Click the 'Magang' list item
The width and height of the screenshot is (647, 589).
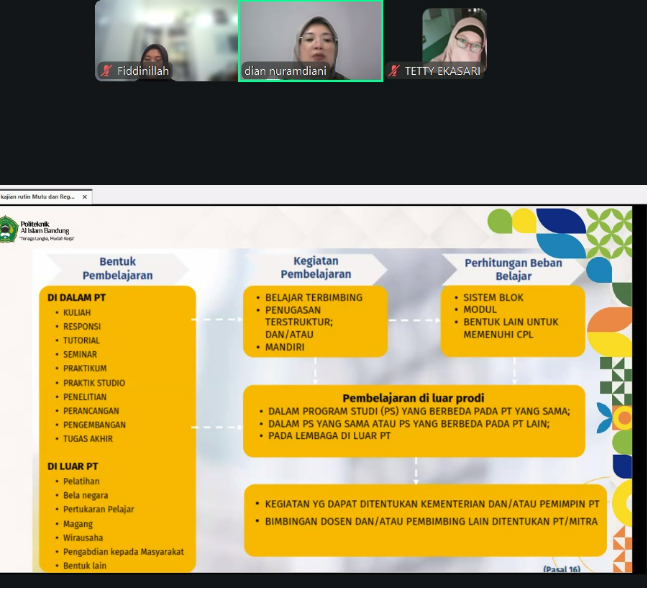[78, 523]
